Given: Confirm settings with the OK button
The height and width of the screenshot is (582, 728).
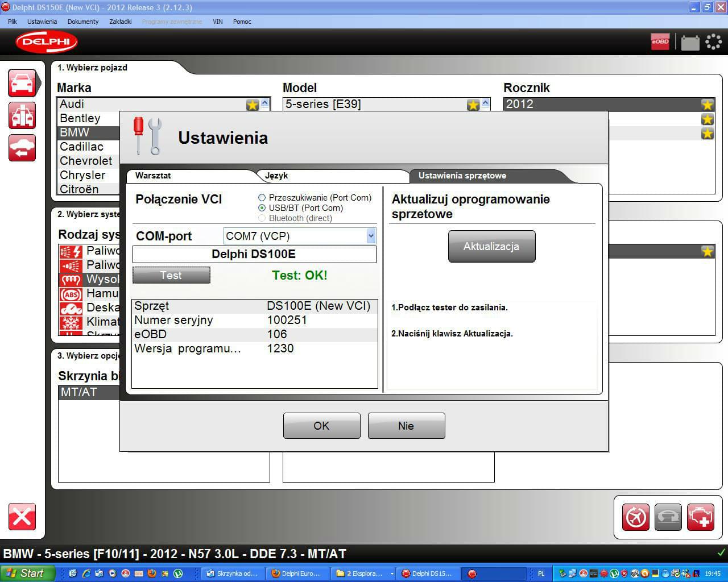Looking at the screenshot, I should (322, 426).
